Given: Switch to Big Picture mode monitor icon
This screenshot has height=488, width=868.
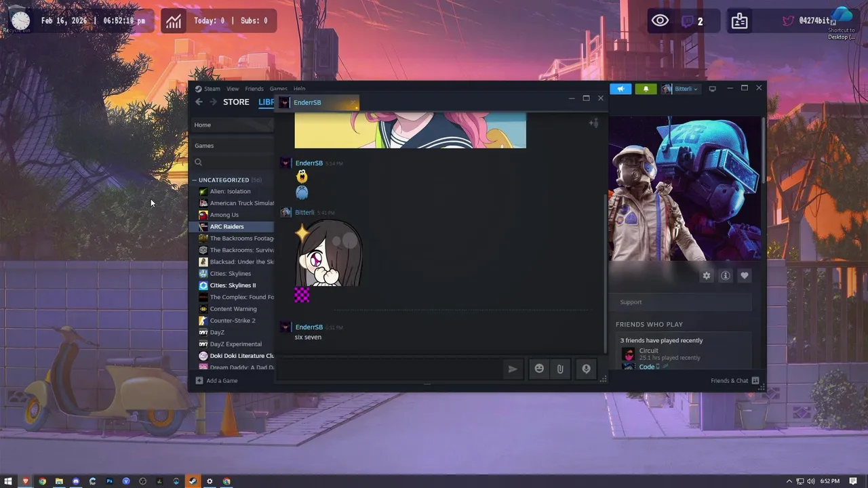Looking at the screenshot, I should pos(712,89).
